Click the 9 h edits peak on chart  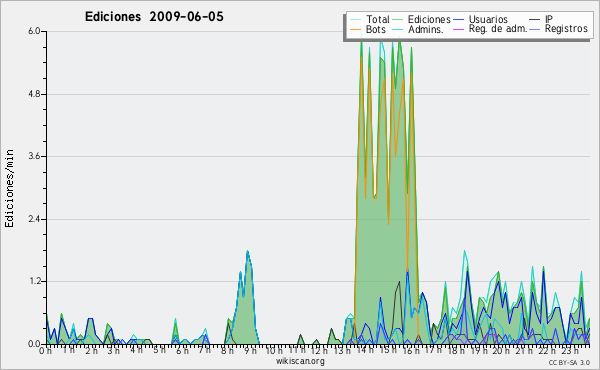point(248,252)
